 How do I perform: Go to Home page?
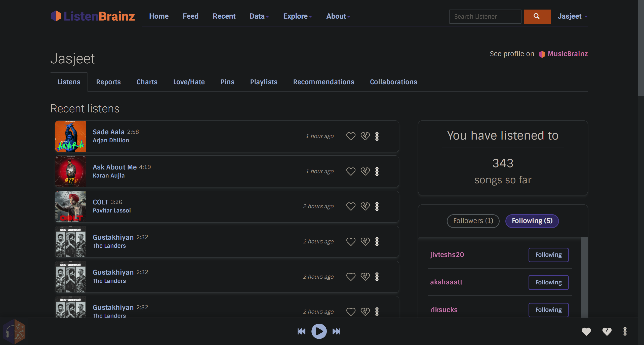pyautogui.click(x=159, y=16)
